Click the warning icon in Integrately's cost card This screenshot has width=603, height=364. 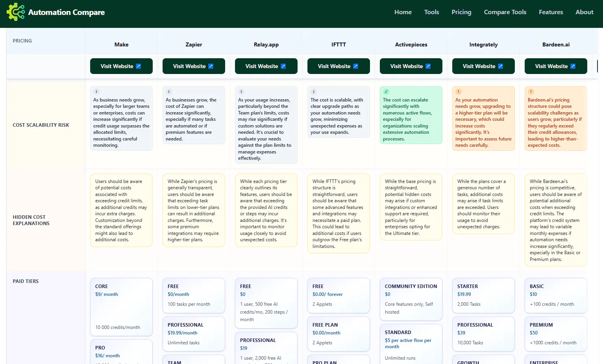tap(459, 92)
